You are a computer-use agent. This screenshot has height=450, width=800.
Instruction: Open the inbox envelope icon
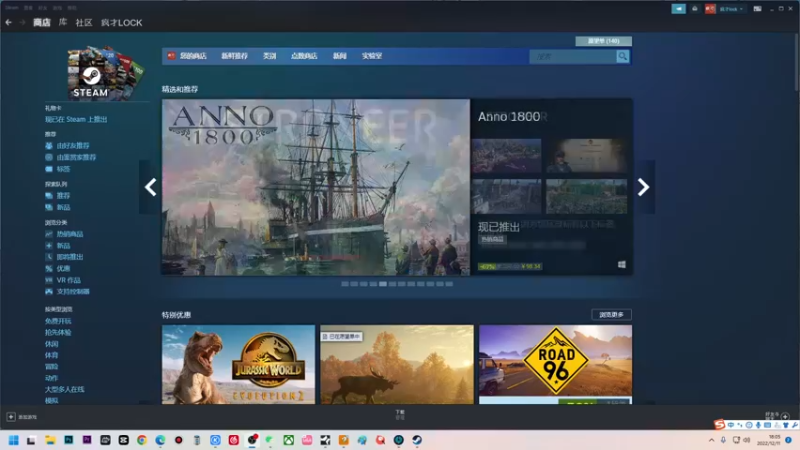694,9
